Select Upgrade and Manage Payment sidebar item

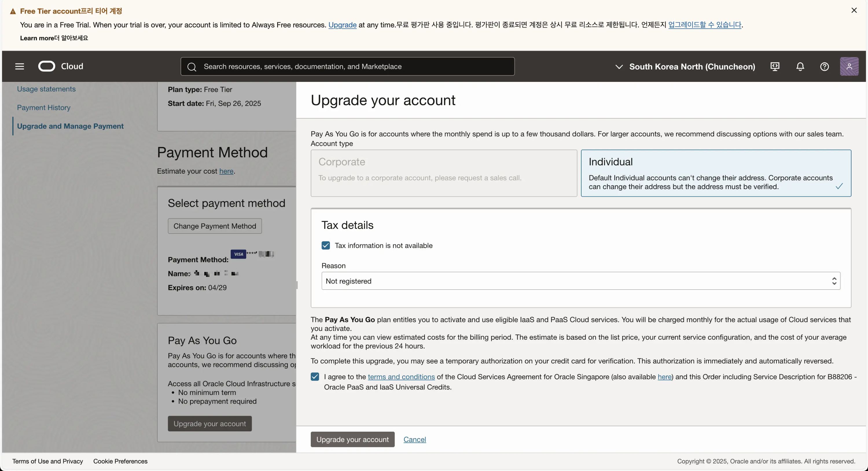(70, 126)
